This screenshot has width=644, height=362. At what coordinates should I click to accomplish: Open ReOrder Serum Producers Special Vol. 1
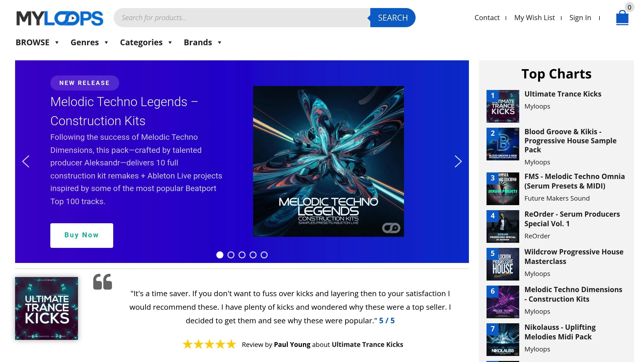click(572, 219)
